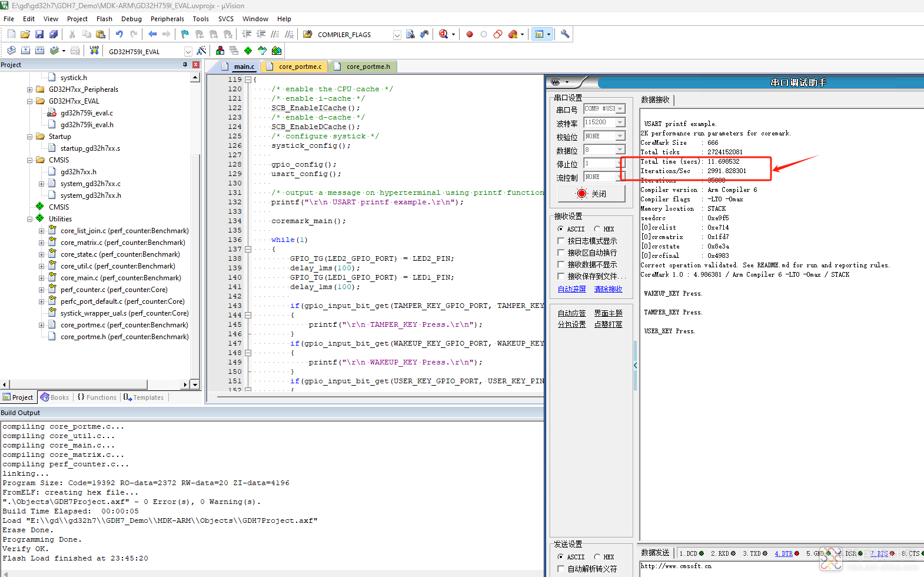Viewport: 924px width, 577px height.
Task: Enable the 接收区自动换行 checkbox
Action: [x=561, y=253]
